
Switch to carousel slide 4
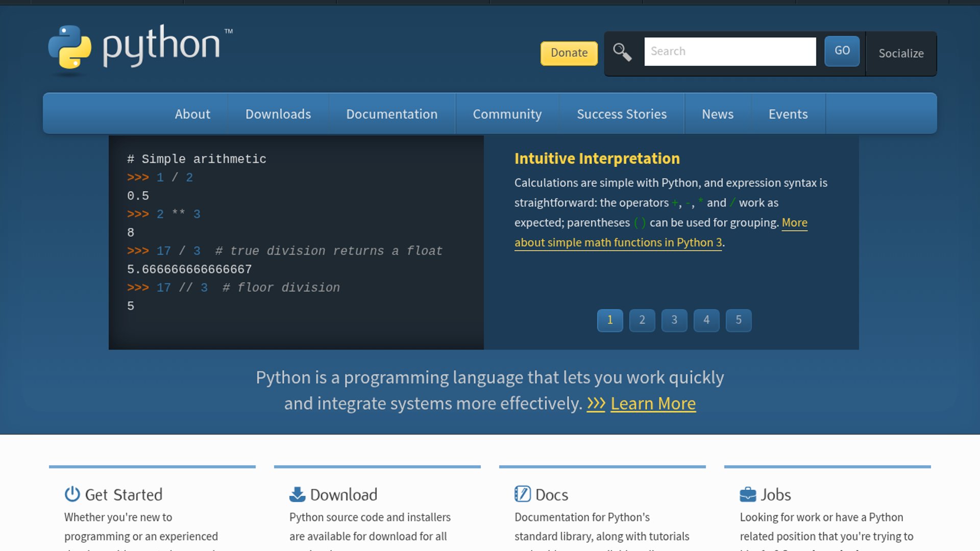point(706,320)
